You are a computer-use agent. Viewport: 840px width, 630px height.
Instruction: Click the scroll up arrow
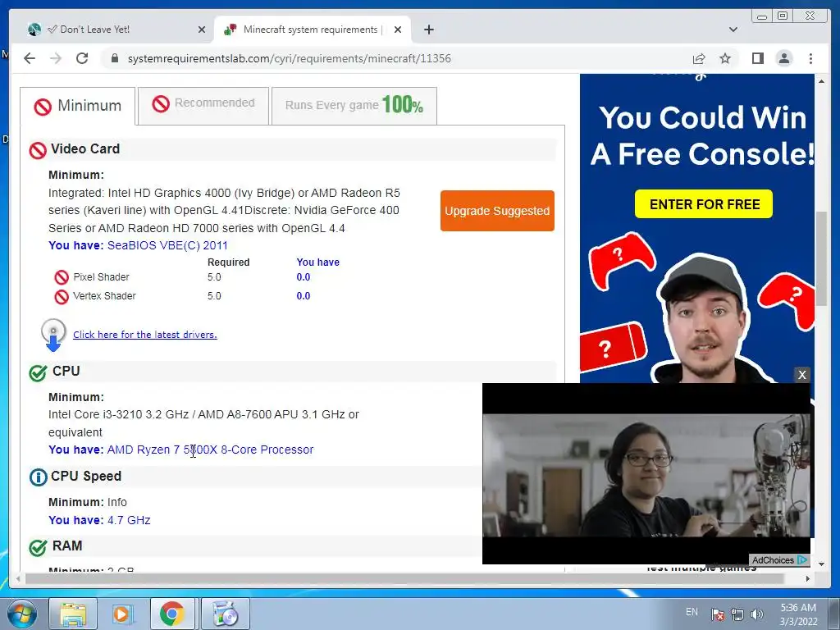[821, 81]
